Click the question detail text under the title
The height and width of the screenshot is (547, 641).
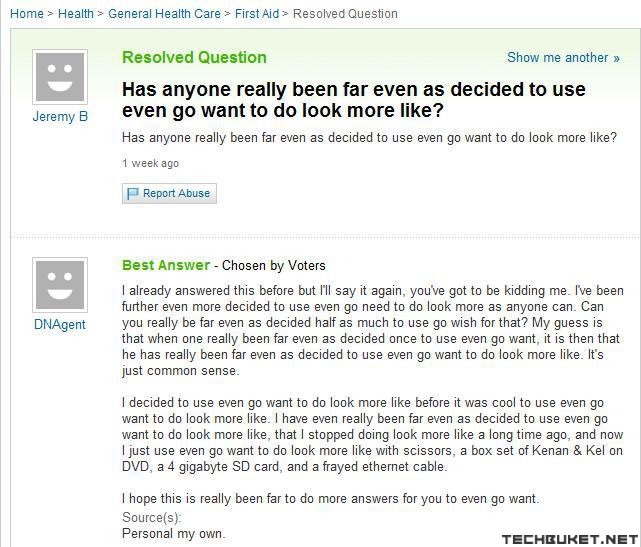[369, 137]
